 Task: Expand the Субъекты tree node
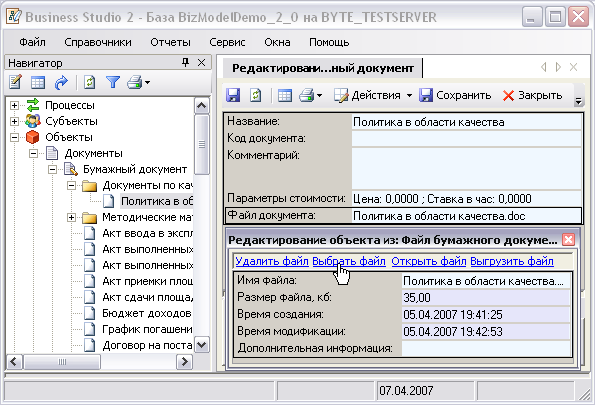[x=14, y=121]
